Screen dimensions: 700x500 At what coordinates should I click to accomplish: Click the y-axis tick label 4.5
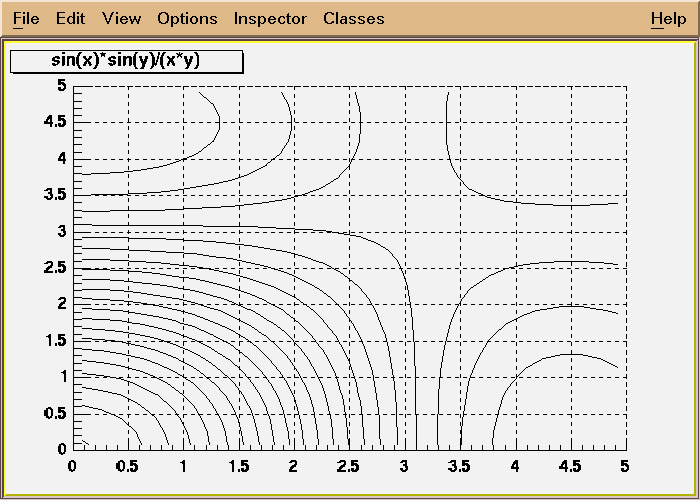point(55,122)
